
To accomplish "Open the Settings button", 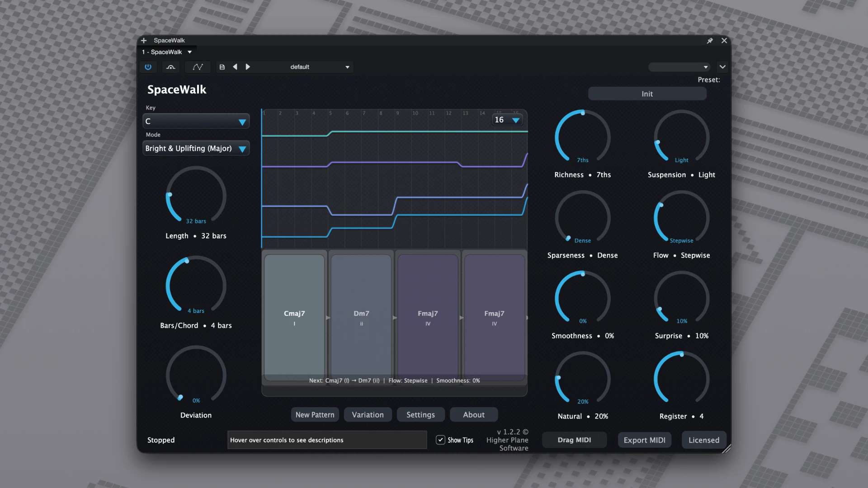I will pos(421,415).
